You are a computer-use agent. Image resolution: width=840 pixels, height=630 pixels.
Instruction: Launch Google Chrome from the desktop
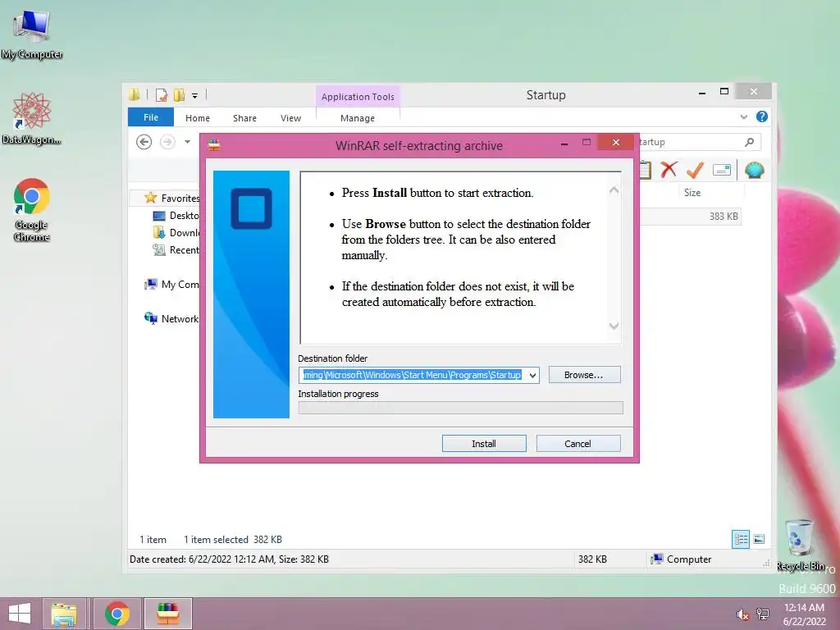32,209
